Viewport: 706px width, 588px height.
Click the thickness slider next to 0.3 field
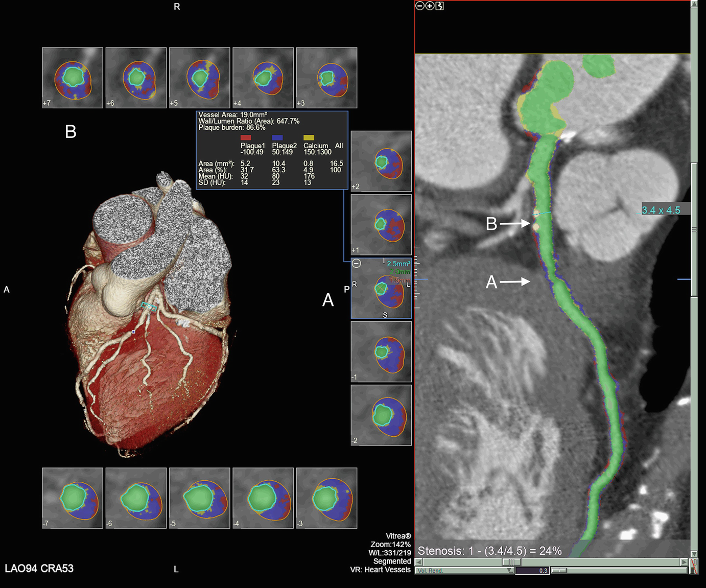pos(559,571)
